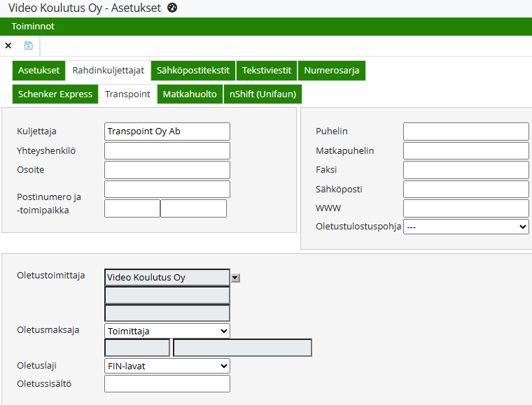Screen dimensions: 532x405
Task: Open the nShift (Unifaun) tab
Action: click(x=262, y=94)
